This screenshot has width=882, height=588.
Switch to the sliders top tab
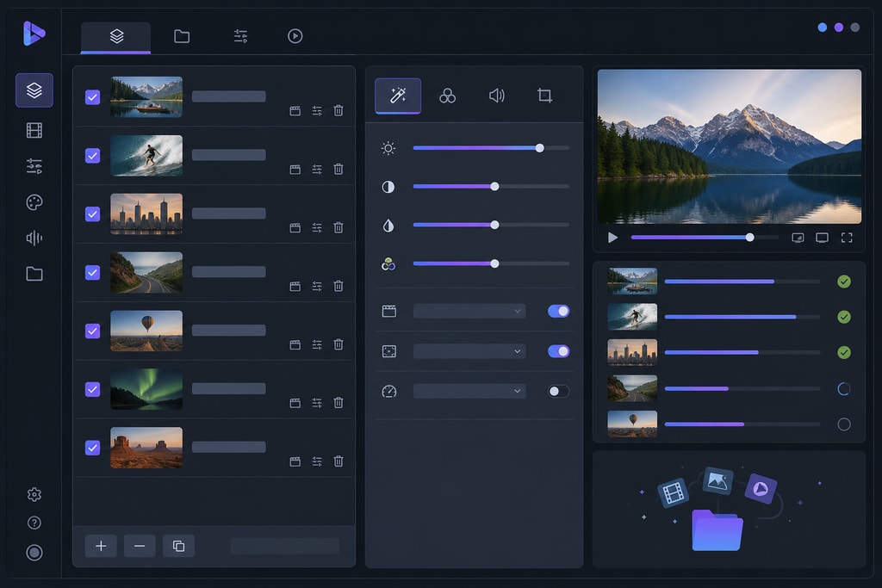241,36
